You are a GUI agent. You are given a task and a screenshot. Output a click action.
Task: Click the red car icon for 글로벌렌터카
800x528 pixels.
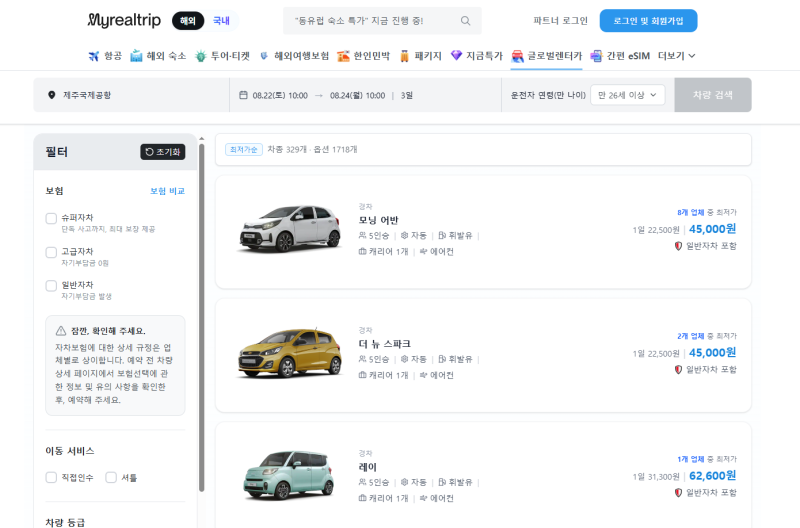(517, 56)
